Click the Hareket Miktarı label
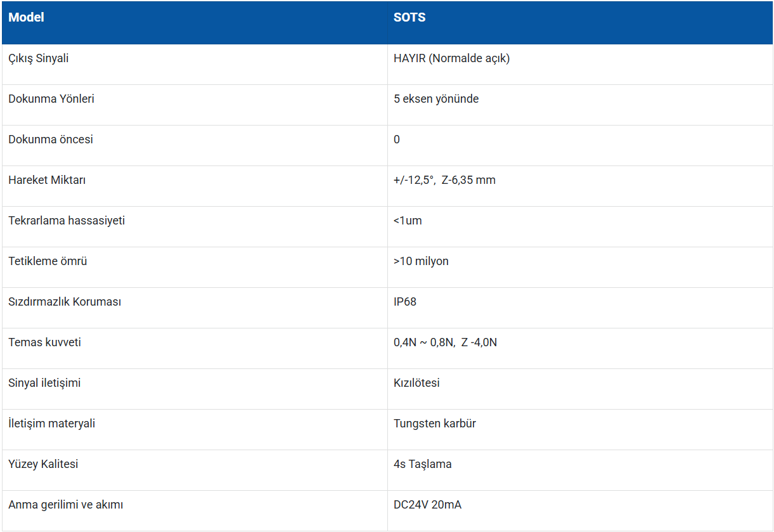Viewport: 774px width, 532px height. coord(47,180)
